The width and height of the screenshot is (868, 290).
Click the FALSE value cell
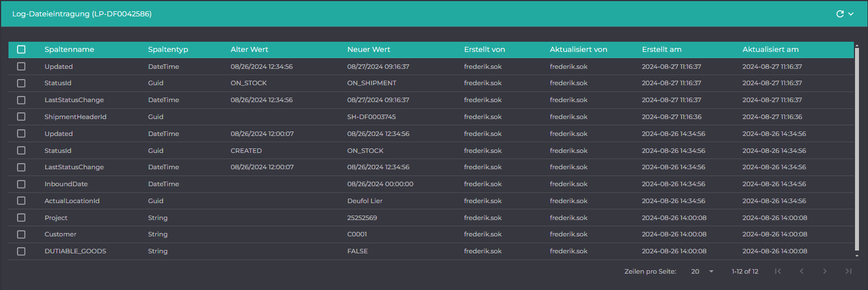point(357,251)
